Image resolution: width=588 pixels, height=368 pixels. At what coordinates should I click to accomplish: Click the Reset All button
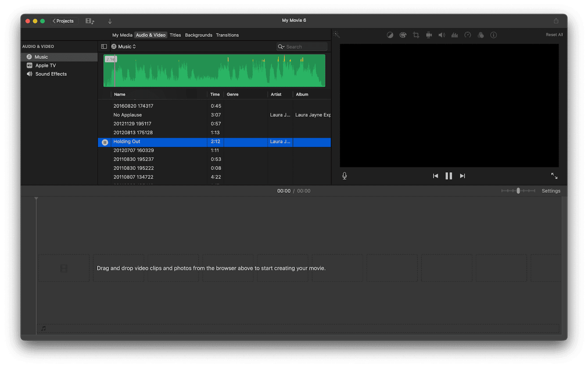tap(554, 34)
